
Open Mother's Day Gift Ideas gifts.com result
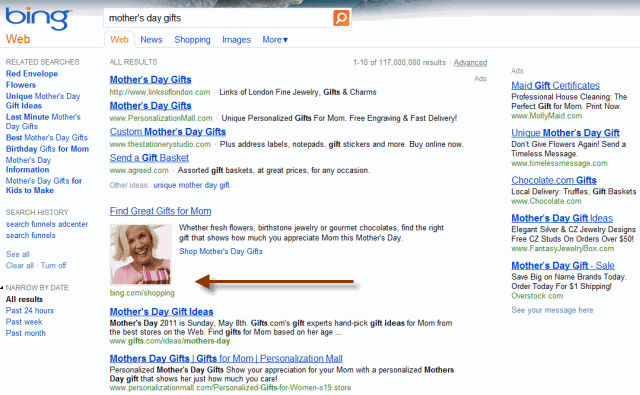tap(162, 312)
